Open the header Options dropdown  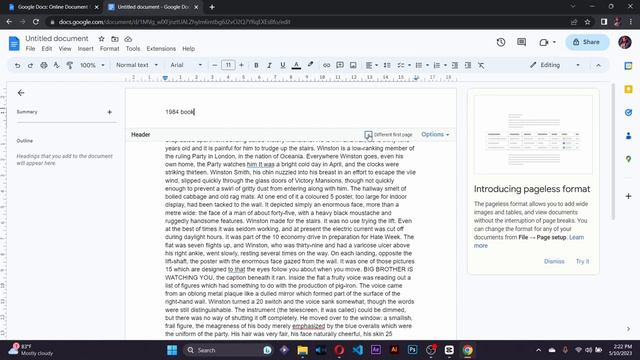click(435, 134)
